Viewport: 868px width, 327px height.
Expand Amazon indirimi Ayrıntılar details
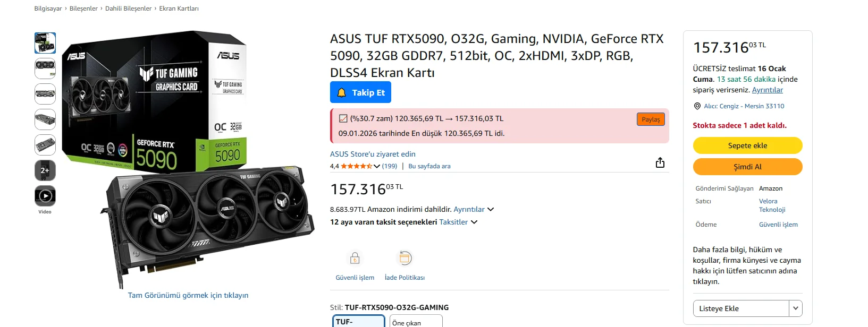(x=474, y=209)
